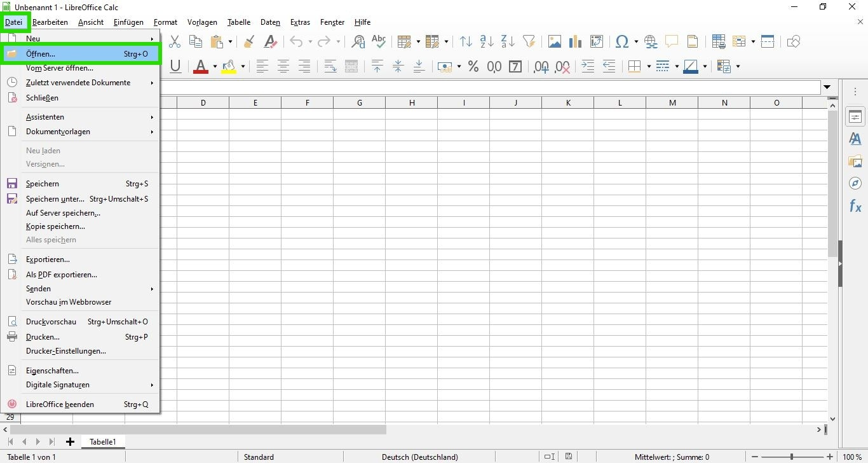
Task: Open the Bearbeiten menu
Action: [x=50, y=22]
